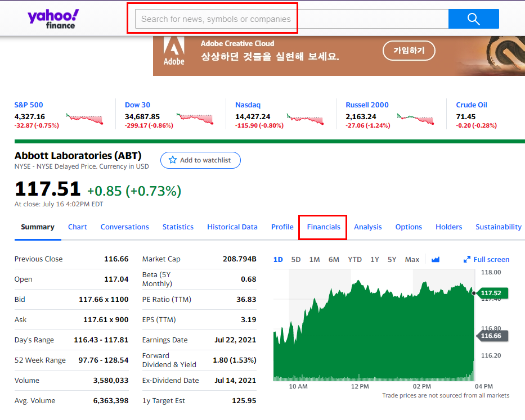The width and height of the screenshot is (525, 420).
Task: Open the S&P 500 index link
Action: tap(29, 105)
